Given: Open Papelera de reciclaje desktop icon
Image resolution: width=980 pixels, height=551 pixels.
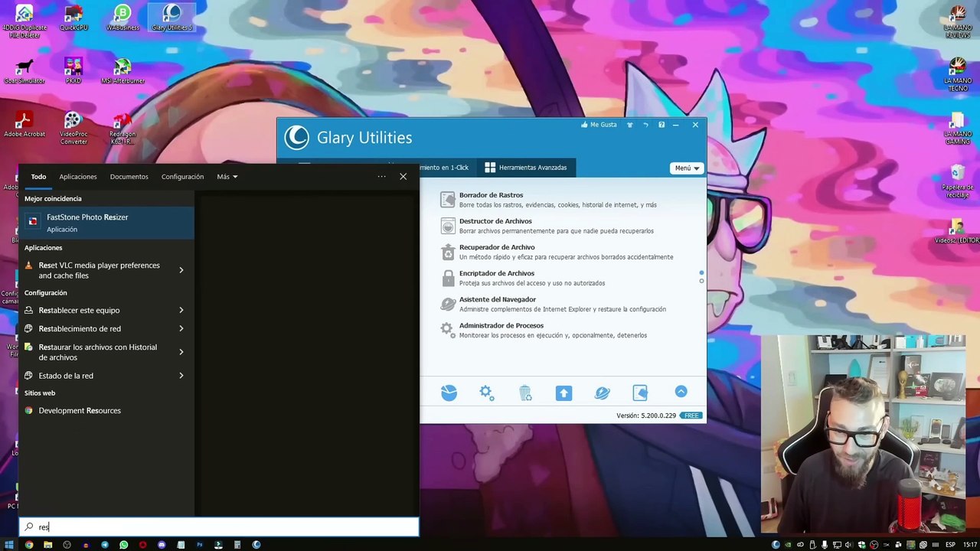Looking at the screenshot, I should pos(958,181).
